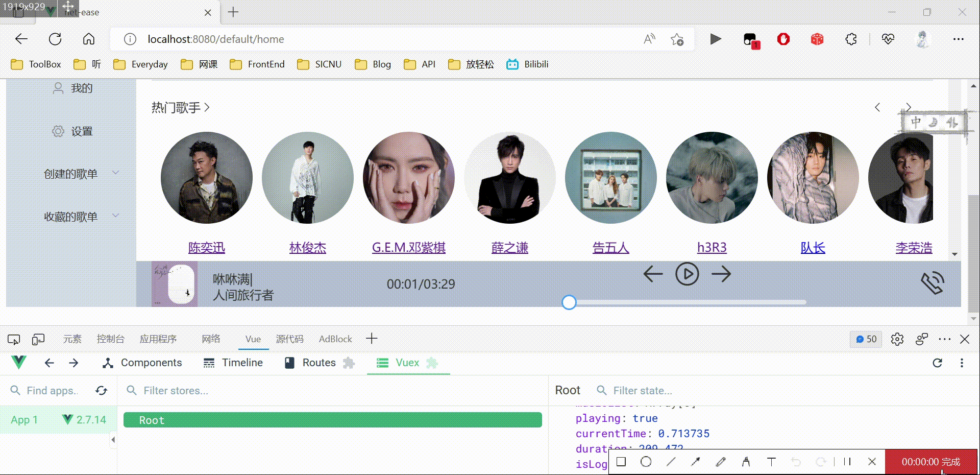Switch to 网络 DevTools tab
Screen dimensions: 980x475
coord(211,339)
